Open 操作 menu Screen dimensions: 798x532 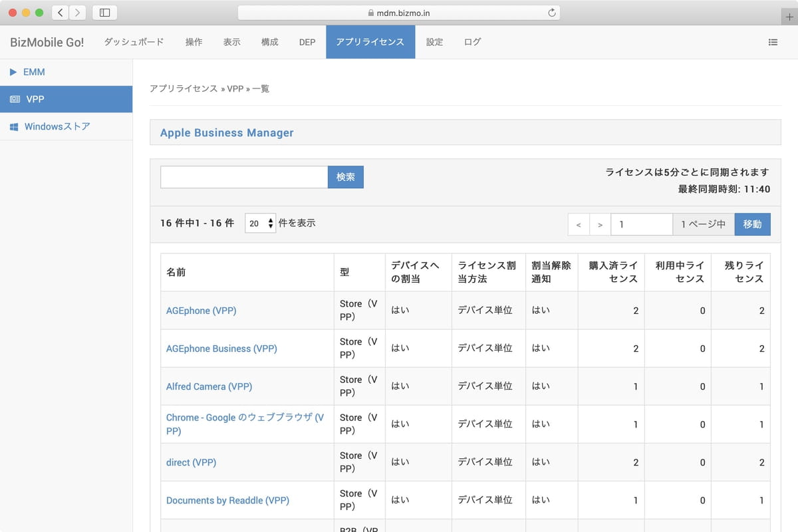point(194,42)
